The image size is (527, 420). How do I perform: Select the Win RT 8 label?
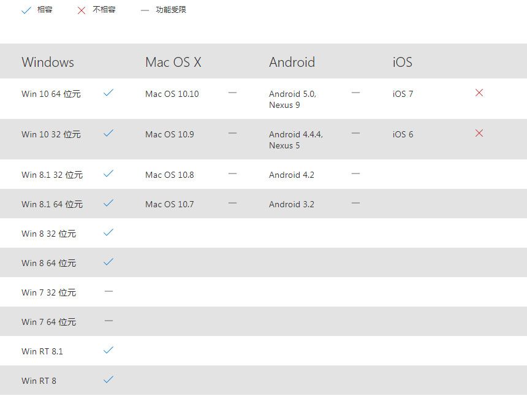[x=39, y=381]
